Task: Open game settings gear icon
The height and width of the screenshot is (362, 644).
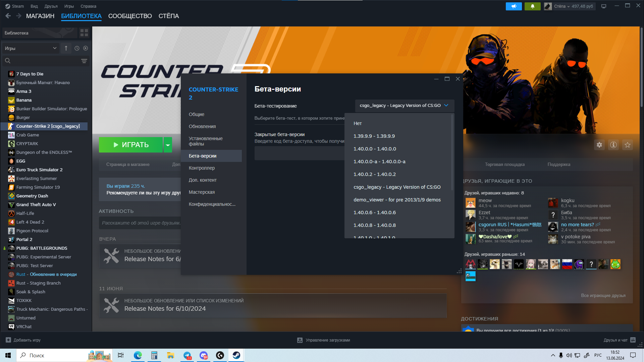Action: pyautogui.click(x=599, y=145)
